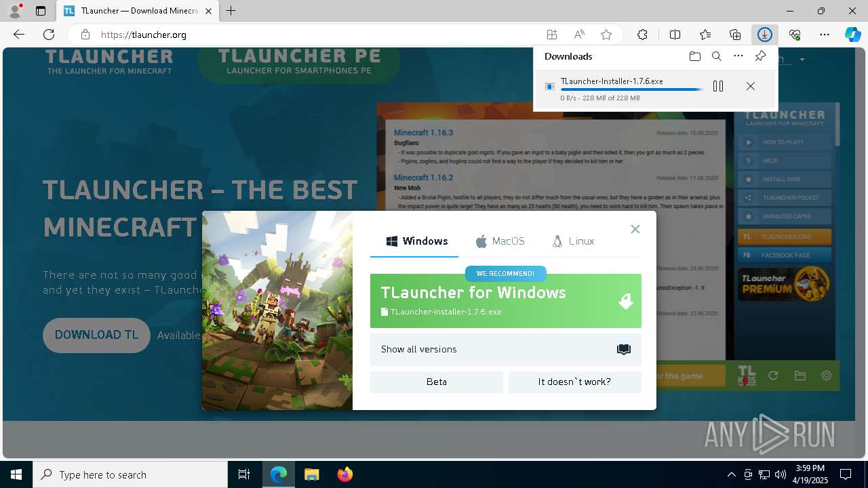Click the download progress bar
Image resolution: width=868 pixels, height=488 pixels.
coord(631,89)
